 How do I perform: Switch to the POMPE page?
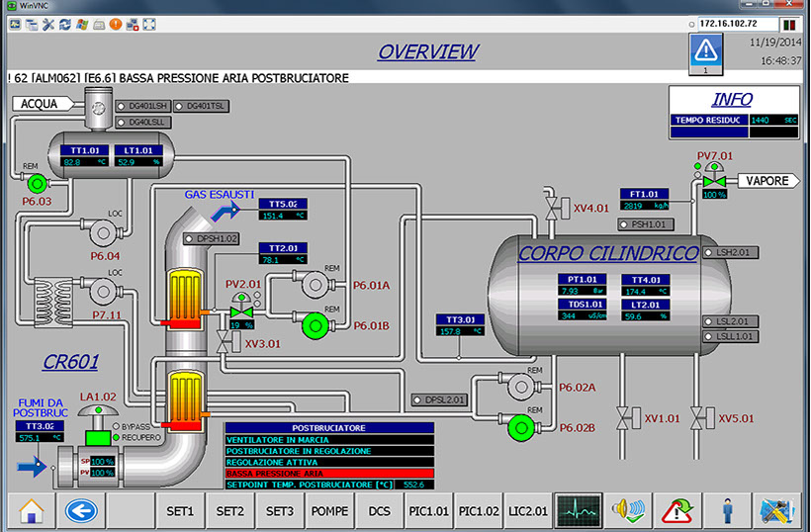click(x=329, y=510)
